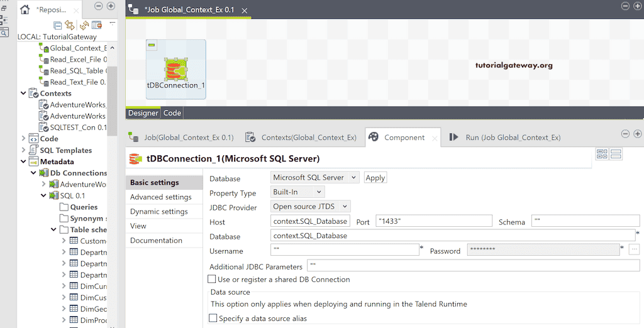Click the search view icon on the left strip
The image size is (644, 328).
4,33
